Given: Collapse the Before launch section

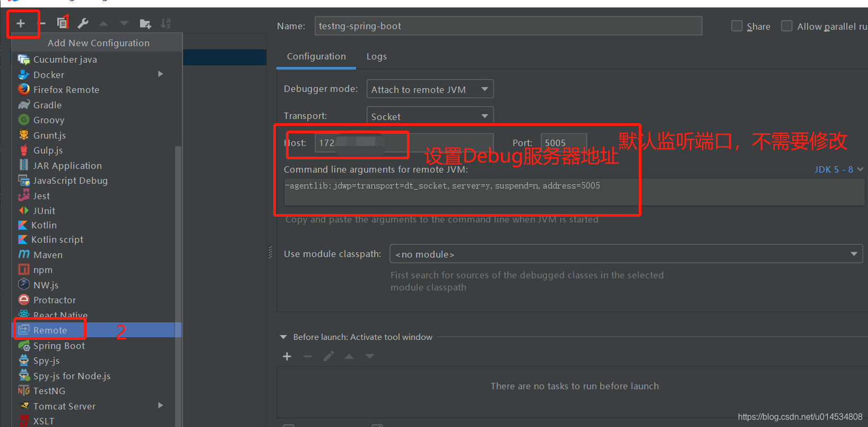Looking at the screenshot, I should tap(283, 337).
